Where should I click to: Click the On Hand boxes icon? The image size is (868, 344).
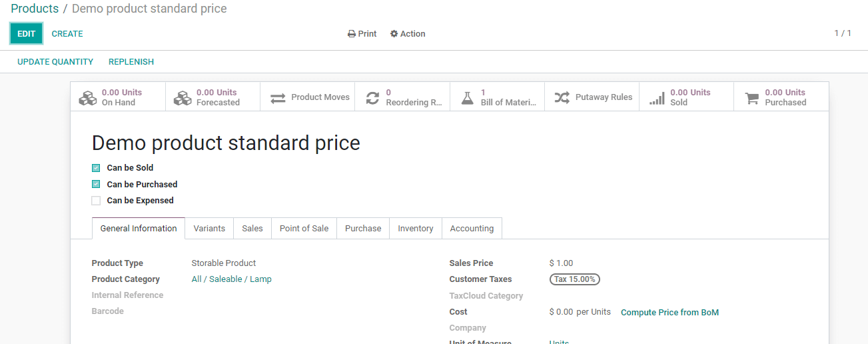88,98
